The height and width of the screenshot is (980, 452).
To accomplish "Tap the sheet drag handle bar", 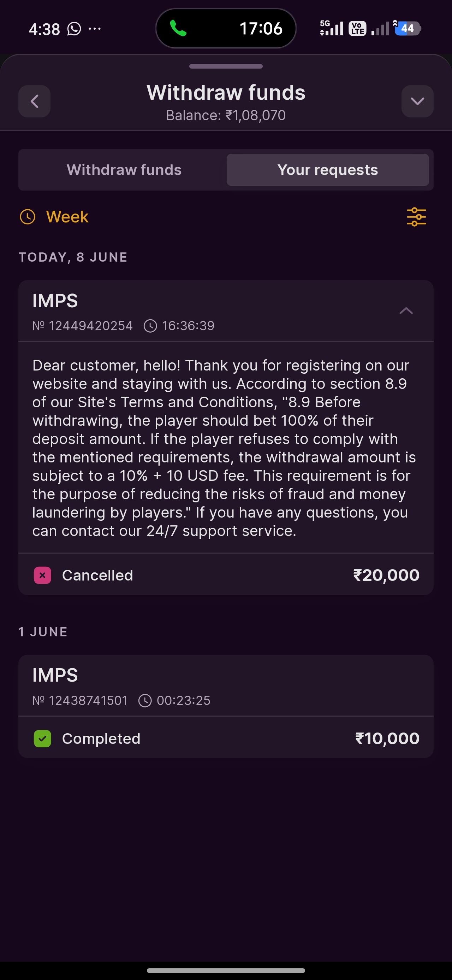I will point(226,66).
